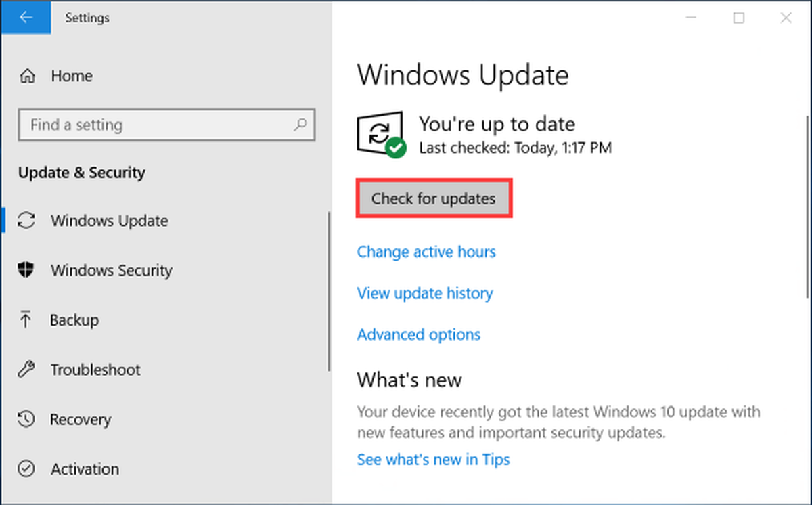The width and height of the screenshot is (812, 505).
Task: Click the update status icon with the green check
Action: point(381,135)
